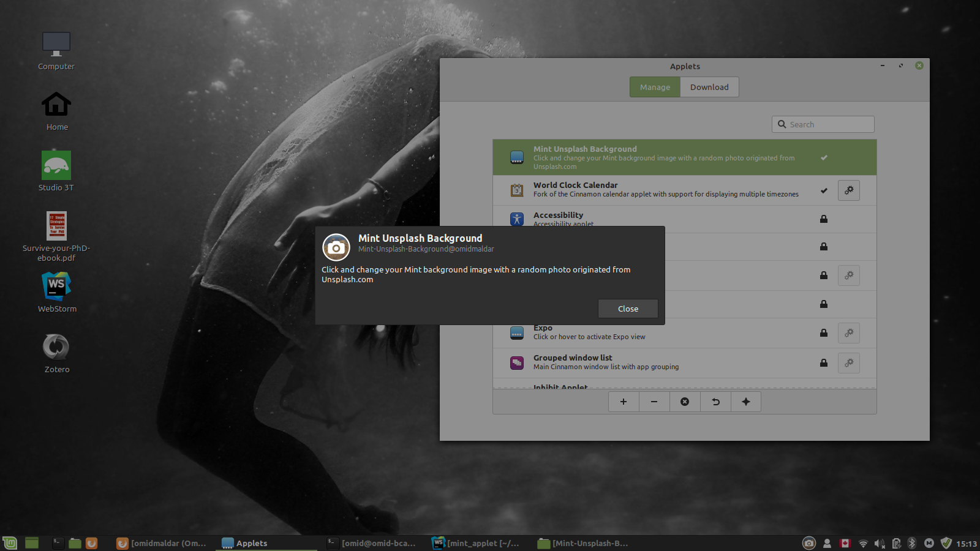Open the update manager shield icon
This screenshot has width=980, height=551.
(946, 543)
